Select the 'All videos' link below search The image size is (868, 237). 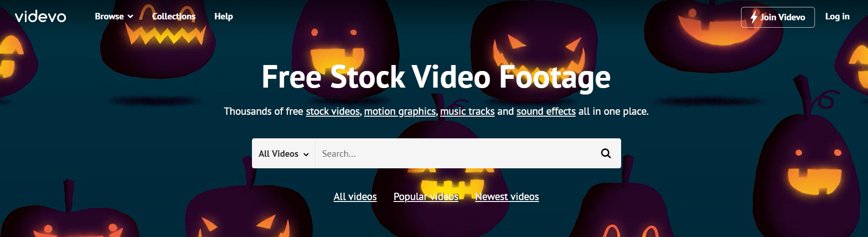pos(355,196)
